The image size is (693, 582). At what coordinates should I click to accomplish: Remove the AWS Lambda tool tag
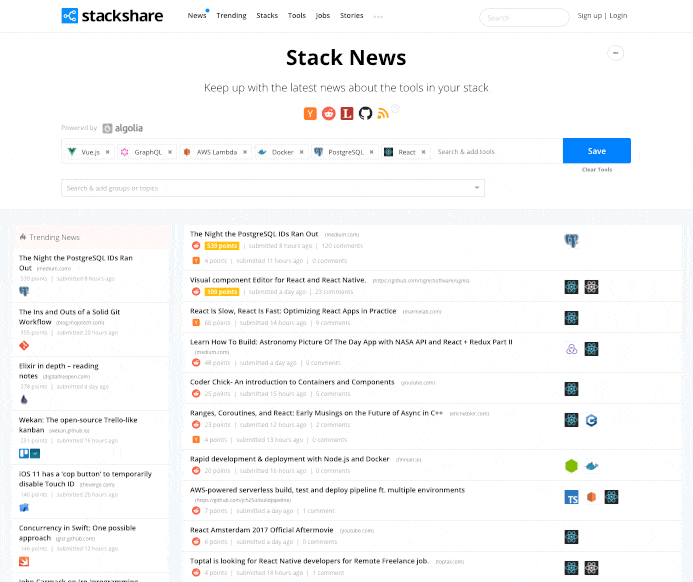click(x=245, y=152)
